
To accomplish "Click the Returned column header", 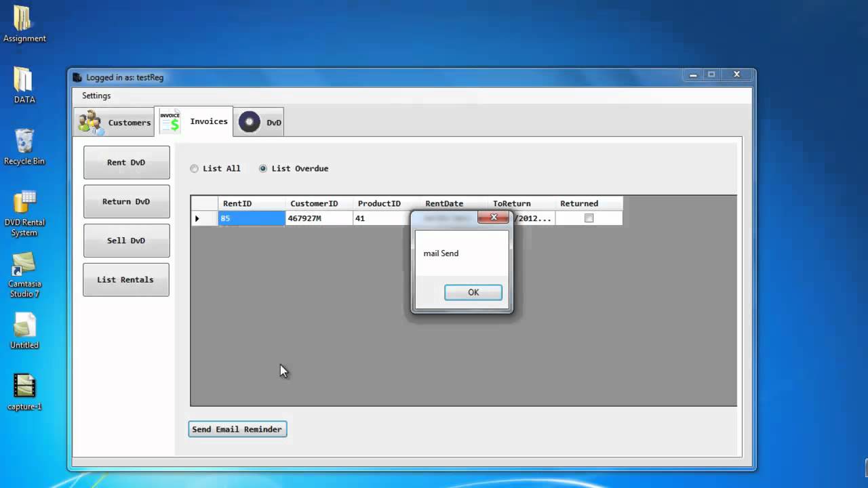I will coord(589,203).
